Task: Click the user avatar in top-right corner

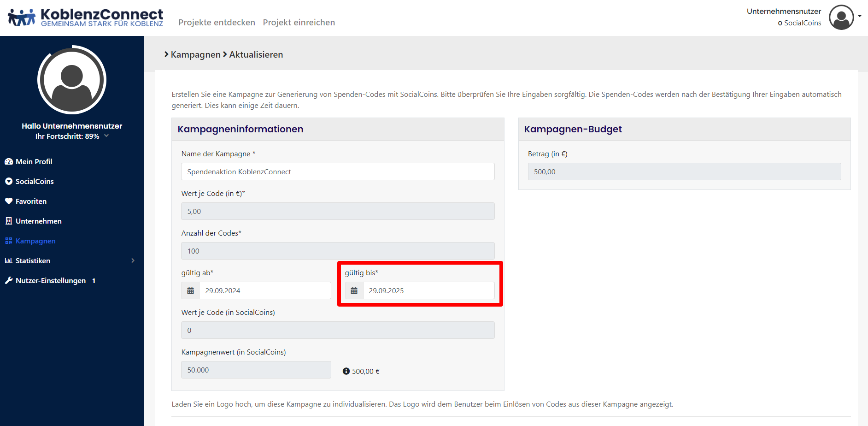Action: click(841, 18)
